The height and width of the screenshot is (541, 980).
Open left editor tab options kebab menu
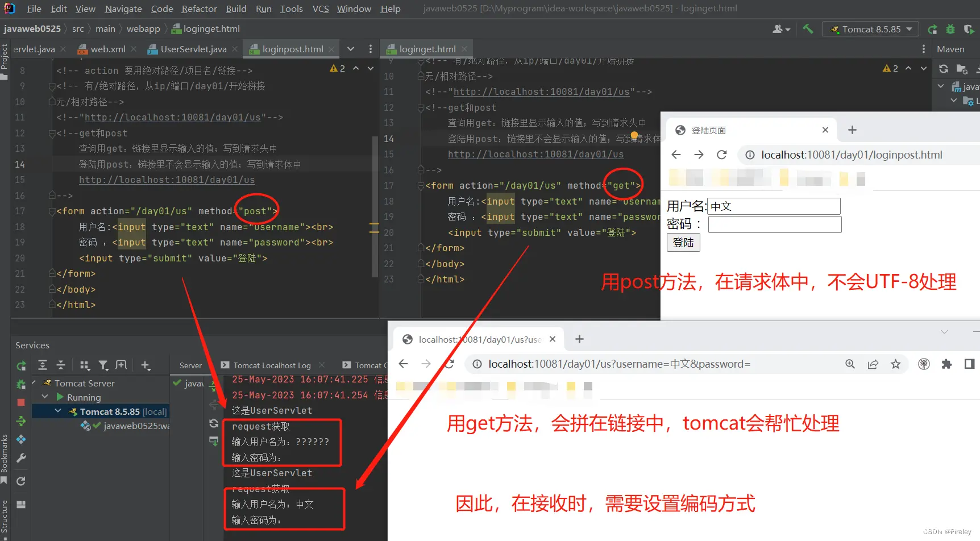pyautogui.click(x=371, y=49)
